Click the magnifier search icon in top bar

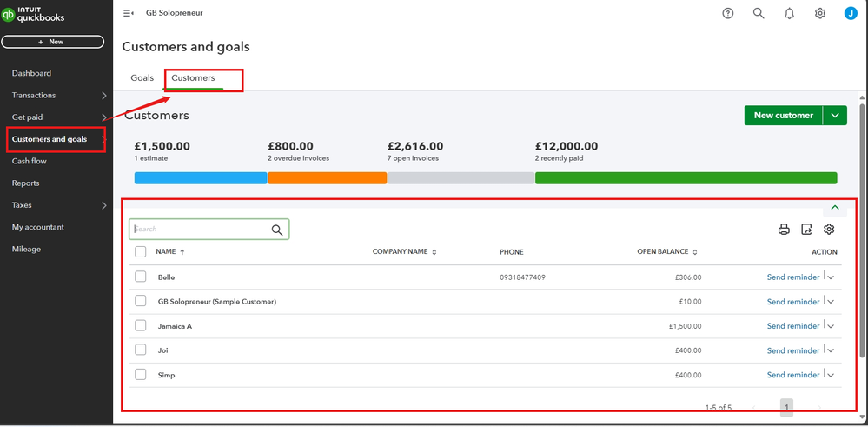pyautogui.click(x=759, y=13)
